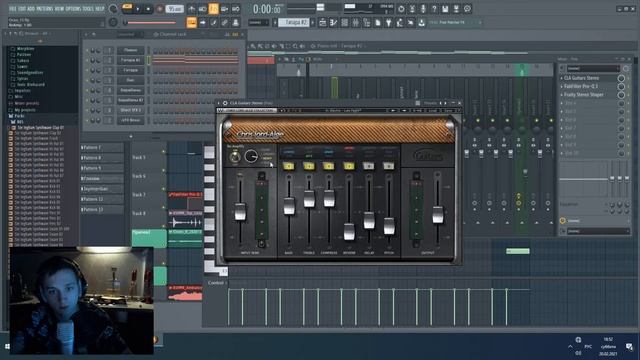The image size is (640, 360).
Task: Toggle the Compress section switch in CLA Guitars
Action: click(329, 166)
